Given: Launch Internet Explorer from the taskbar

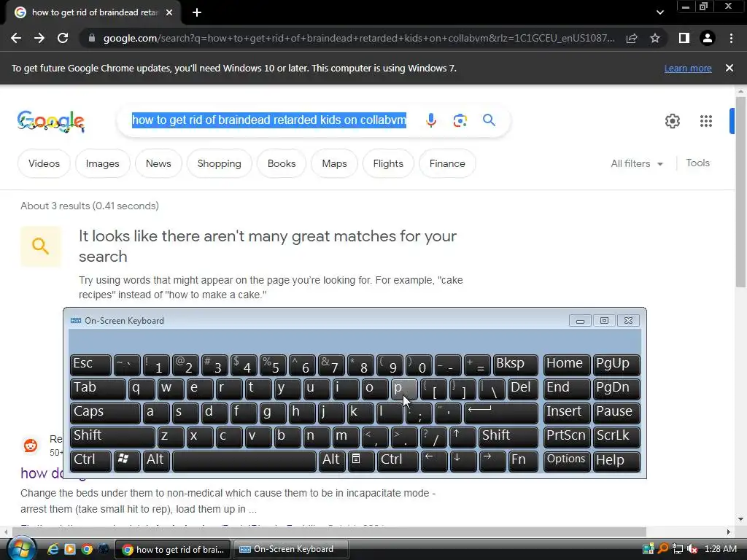Looking at the screenshot, I should pos(53,549).
